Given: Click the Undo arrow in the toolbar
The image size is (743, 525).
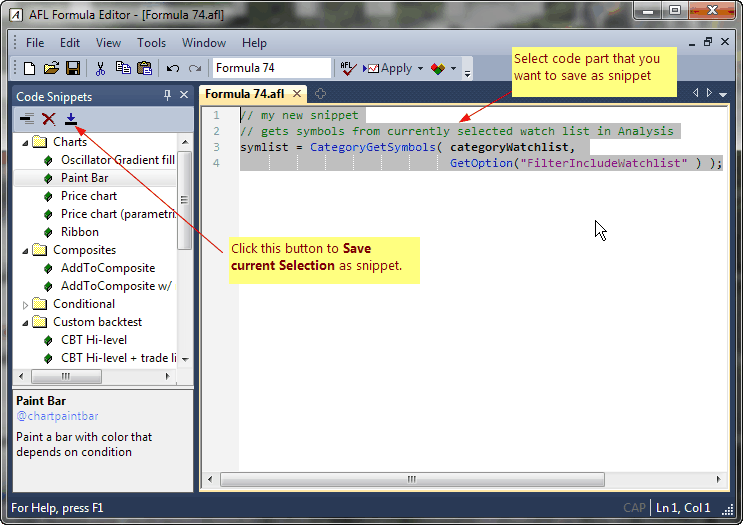Looking at the screenshot, I should (x=172, y=68).
